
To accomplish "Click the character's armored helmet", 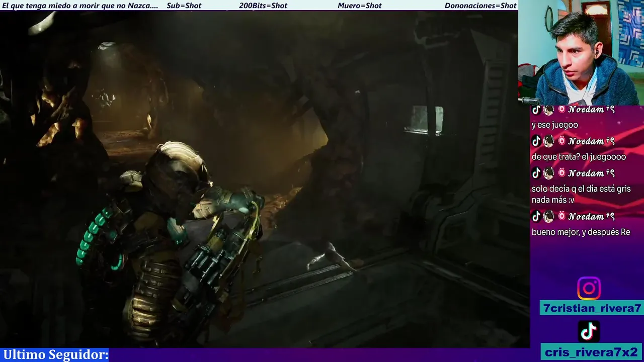I will tap(176, 171).
